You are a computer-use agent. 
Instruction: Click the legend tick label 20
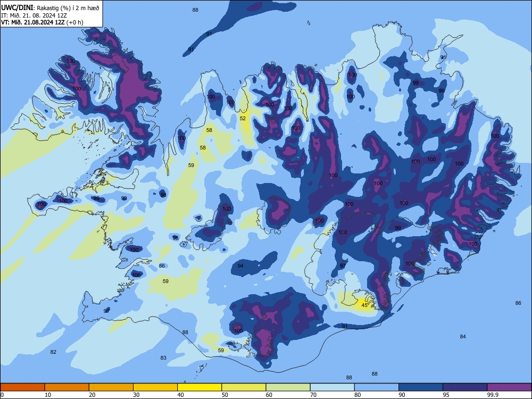[x=92, y=395]
